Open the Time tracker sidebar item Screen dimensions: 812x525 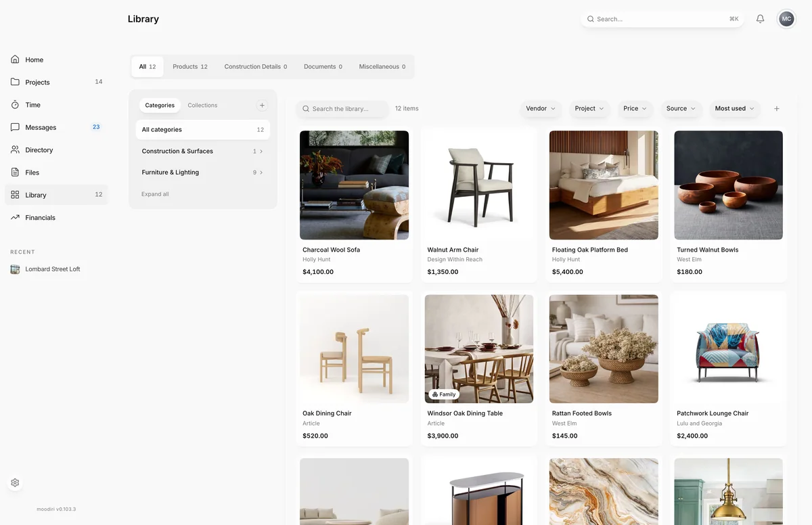click(56, 105)
